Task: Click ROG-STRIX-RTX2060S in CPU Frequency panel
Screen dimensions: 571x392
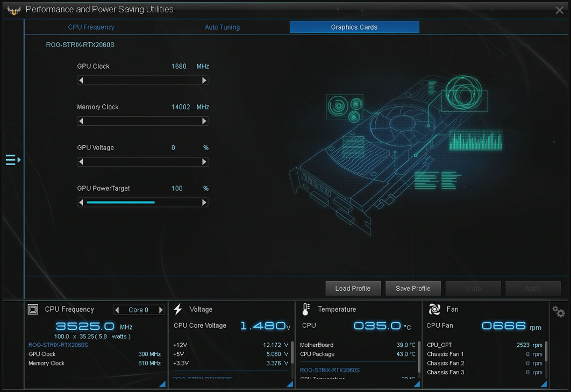Action: pos(58,345)
